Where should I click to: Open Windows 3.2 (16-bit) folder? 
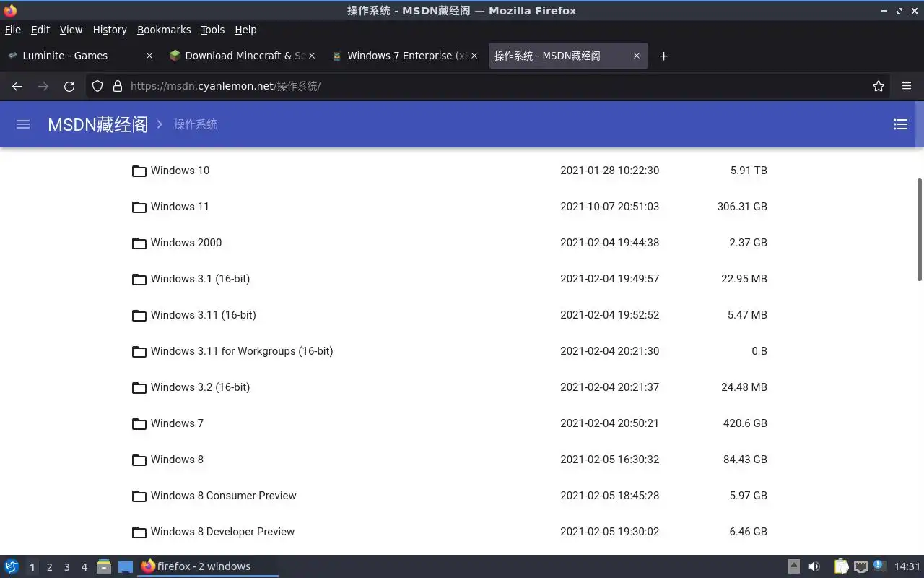coord(200,387)
